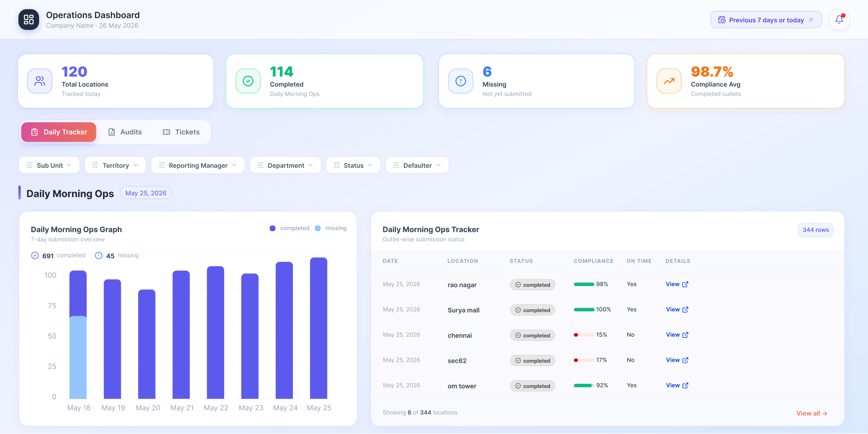The width and height of the screenshot is (868, 434).
Task: Click the Location column header
Action: tap(463, 261)
